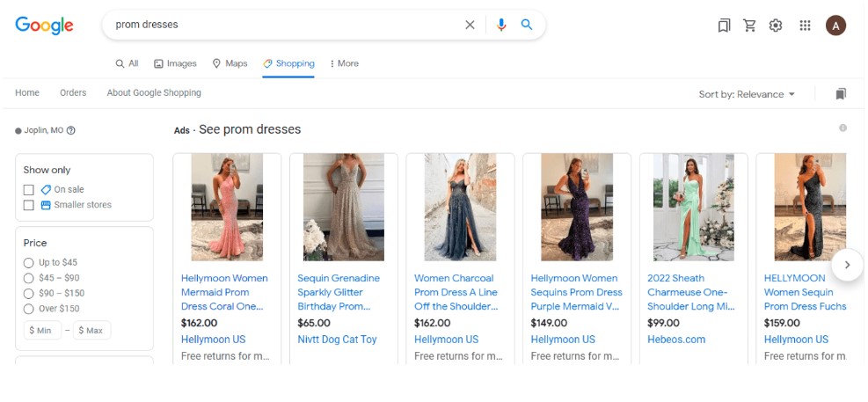Image resolution: width=868 pixels, height=402 pixels.
Task: Open purple sequin mermaid dress thumbnail
Action: [577, 207]
